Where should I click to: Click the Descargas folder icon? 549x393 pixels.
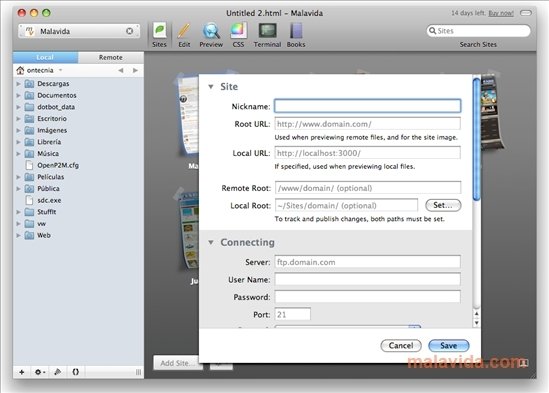pos(29,84)
